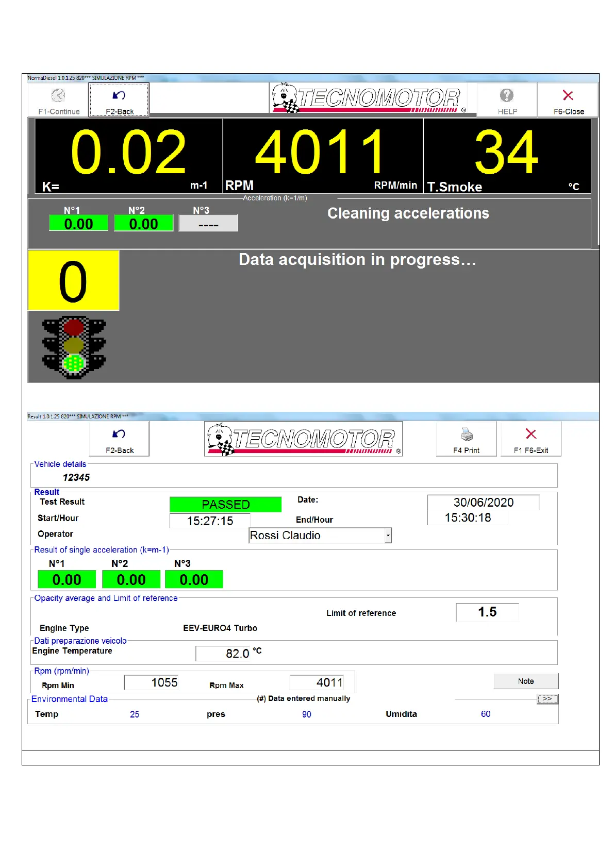Exit with the F1 F6-Exit red X
The image size is (614, 868).
530,435
